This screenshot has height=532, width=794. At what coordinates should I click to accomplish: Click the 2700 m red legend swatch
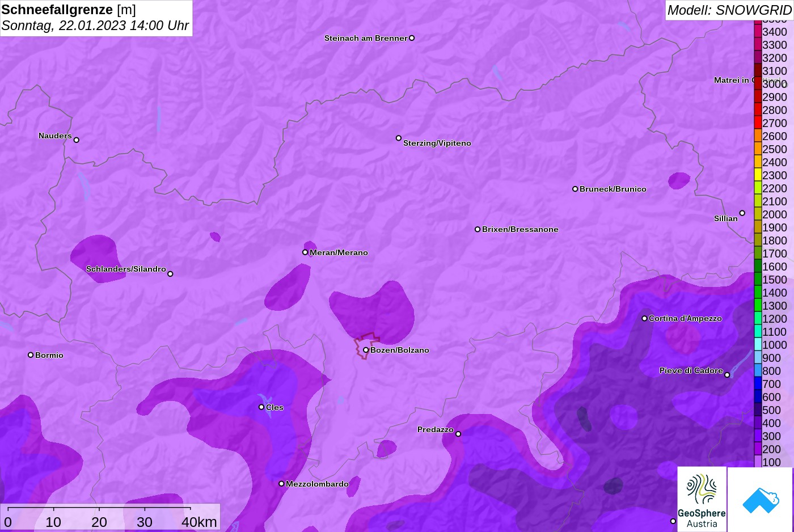(x=758, y=123)
